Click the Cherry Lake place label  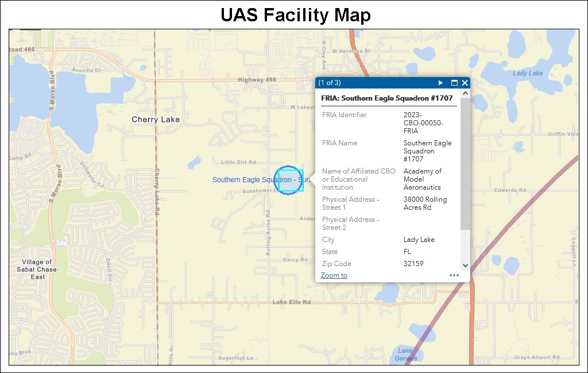coord(156,120)
